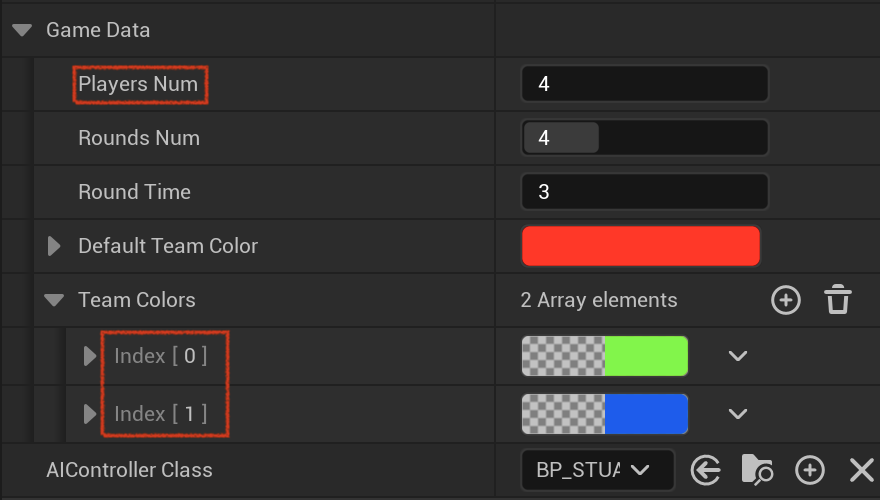The image size is (880, 500).
Task: Browse to AIController Class asset in Content Browser
Action: pos(757,470)
